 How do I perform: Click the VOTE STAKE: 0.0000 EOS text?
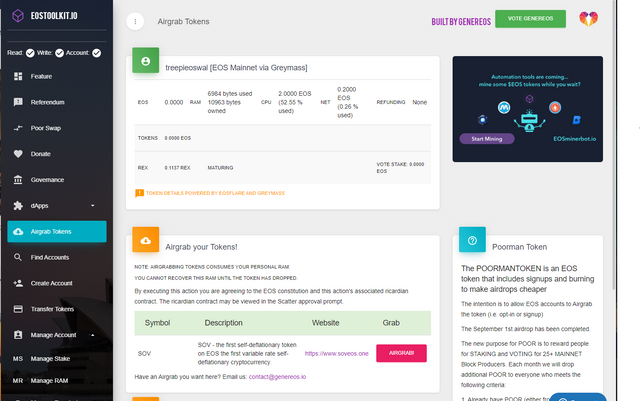pos(400,168)
